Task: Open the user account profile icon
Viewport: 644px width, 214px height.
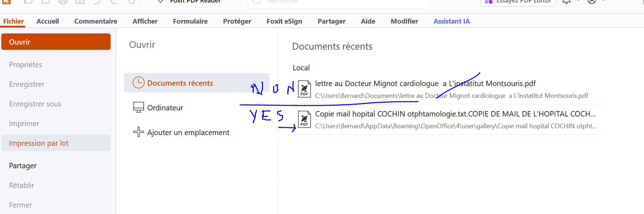Action: tap(592, 2)
